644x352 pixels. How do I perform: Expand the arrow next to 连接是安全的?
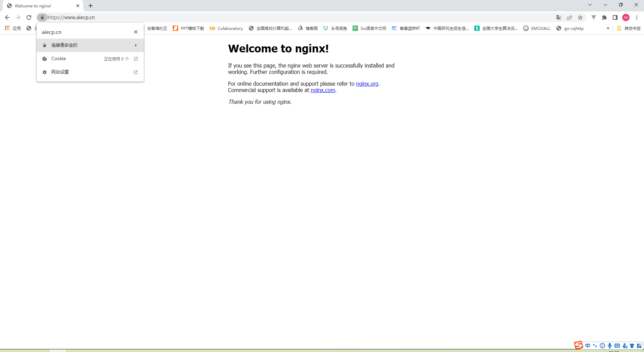tap(136, 45)
